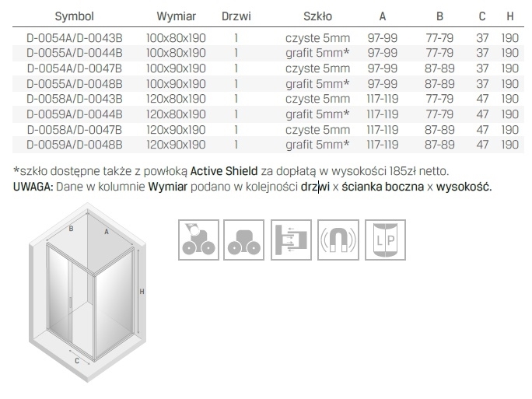Click 'grafit 5mm*' in D-0055A/D-0044B row
This screenshot has height=399, width=532.
click(317, 53)
